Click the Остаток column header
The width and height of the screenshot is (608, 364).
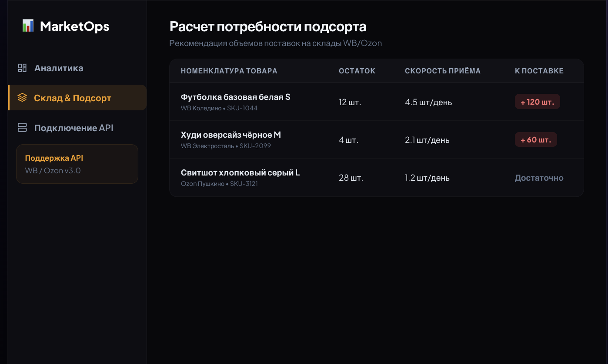357,71
